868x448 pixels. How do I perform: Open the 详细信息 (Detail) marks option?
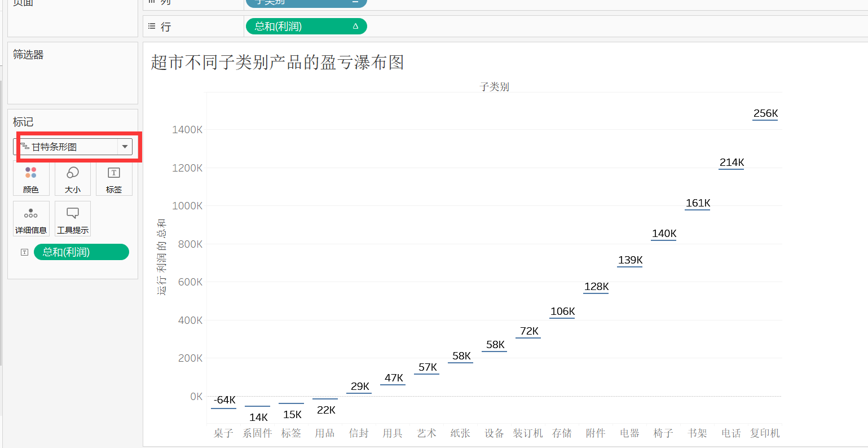pyautogui.click(x=31, y=218)
